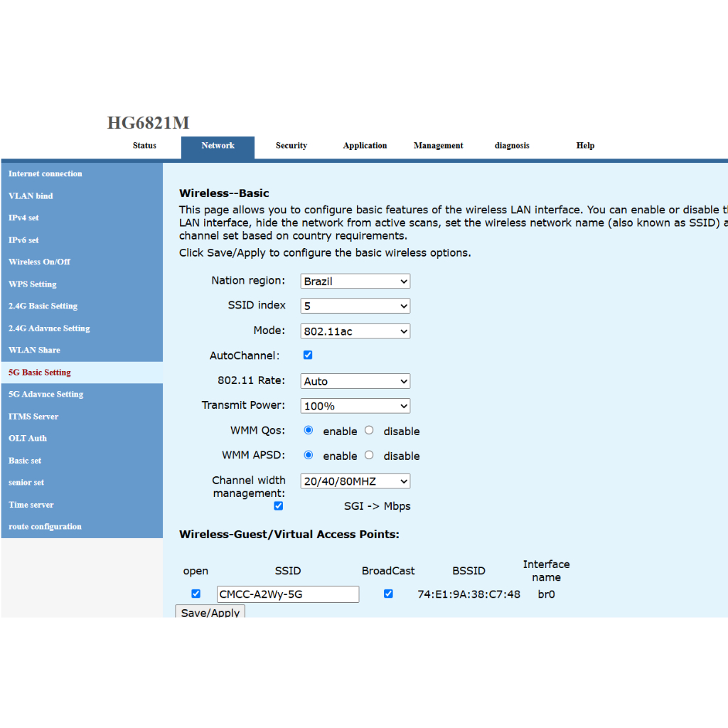Uncheck the open checkbox for the SSID
Image resolution: width=728 pixels, height=728 pixels.
[x=196, y=594]
